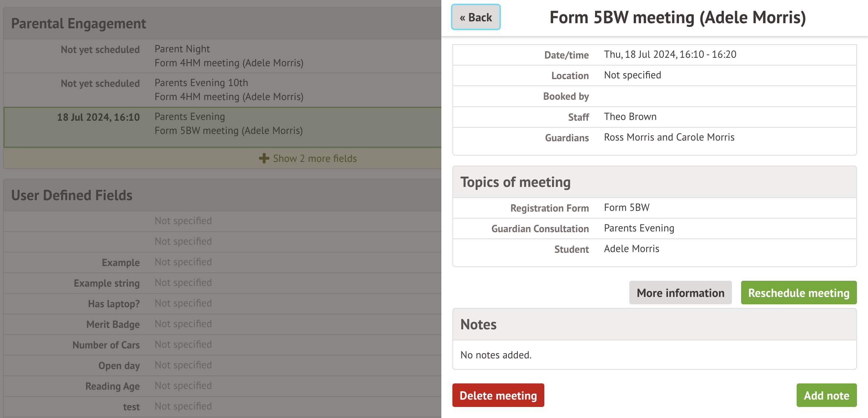Delete this meeting with the red button
Screen dimensions: 868x418
point(498,396)
